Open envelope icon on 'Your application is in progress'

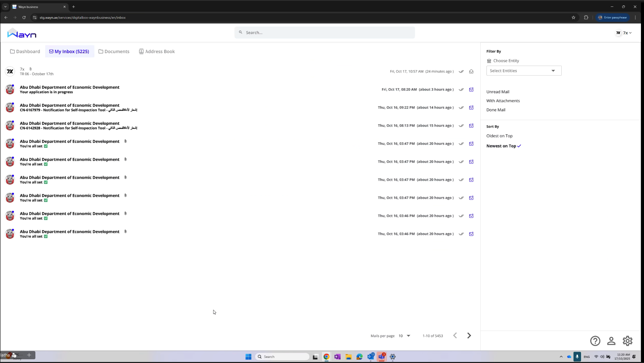pyautogui.click(x=472, y=90)
